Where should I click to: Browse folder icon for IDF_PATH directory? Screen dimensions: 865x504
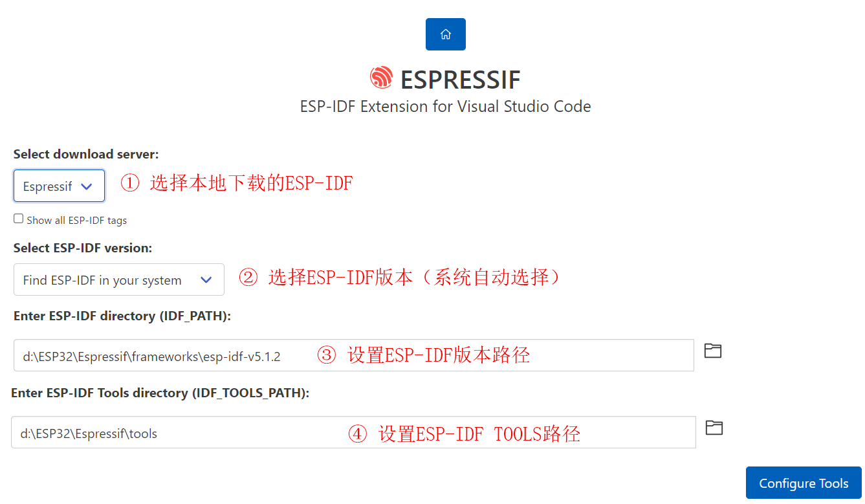pyautogui.click(x=712, y=351)
